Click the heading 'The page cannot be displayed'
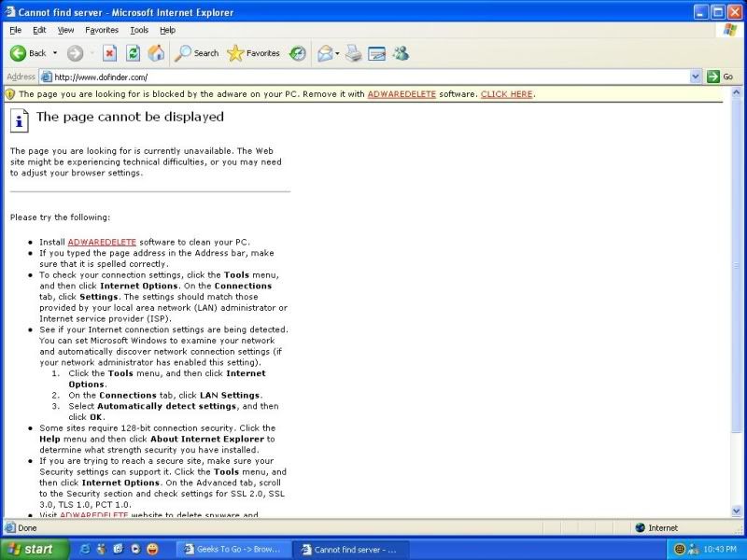This screenshot has height=560, width=747. coord(130,118)
